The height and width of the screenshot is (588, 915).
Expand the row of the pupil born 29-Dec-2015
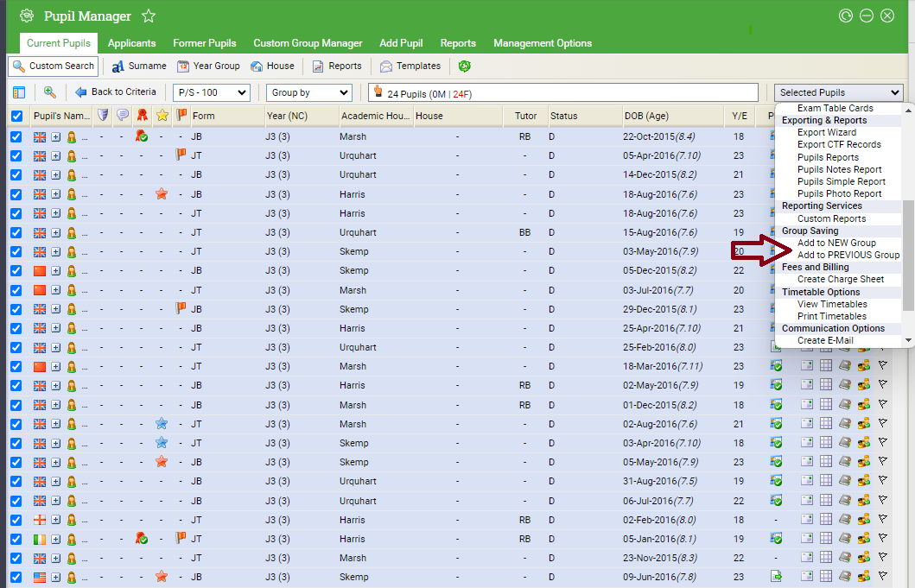click(x=55, y=309)
